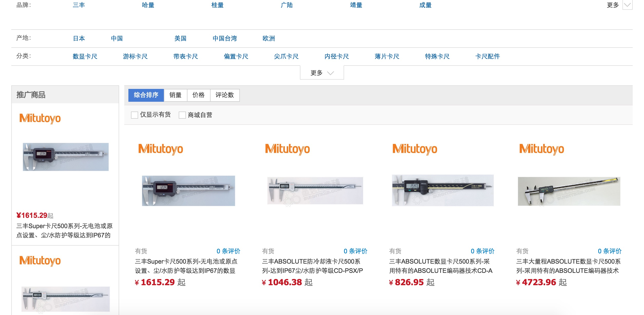The height and width of the screenshot is (315, 644).
Task: Sort results by 评论数
Action: point(225,95)
